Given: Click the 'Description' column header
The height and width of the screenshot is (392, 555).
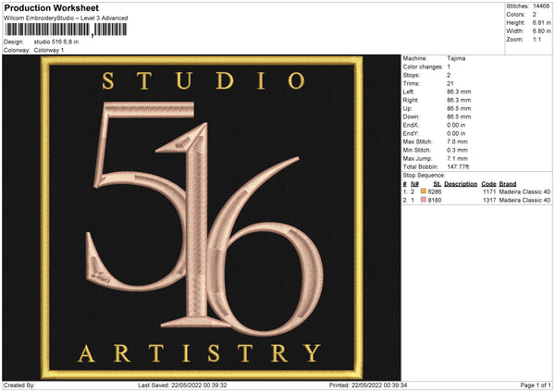Looking at the screenshot, I should tap(461, 184).
